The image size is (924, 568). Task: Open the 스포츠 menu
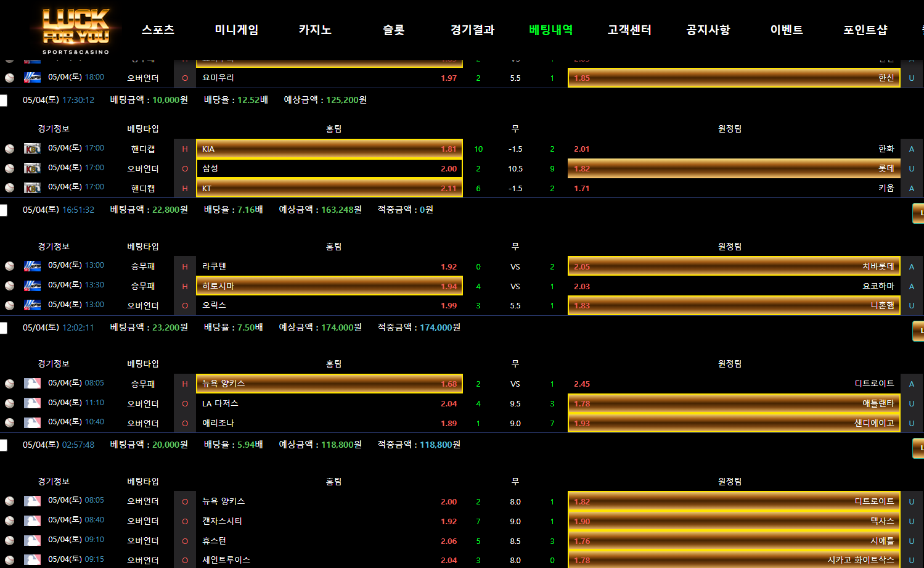158,30
